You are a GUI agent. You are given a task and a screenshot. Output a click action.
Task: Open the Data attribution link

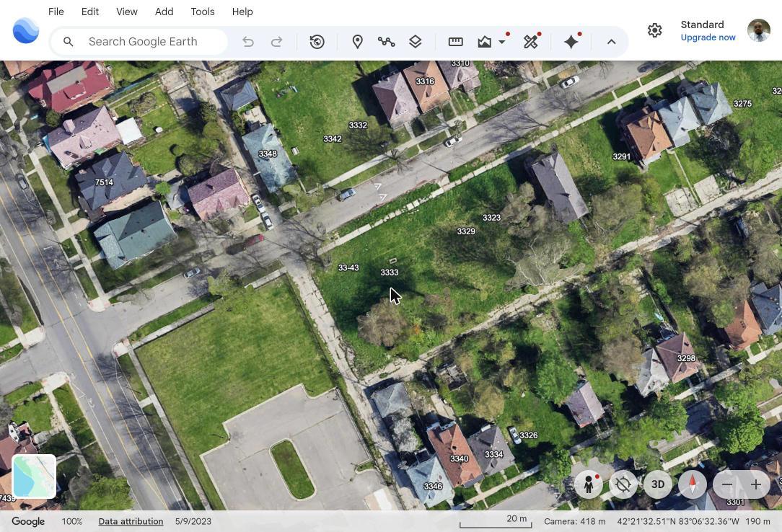click(x=131, y=521)
